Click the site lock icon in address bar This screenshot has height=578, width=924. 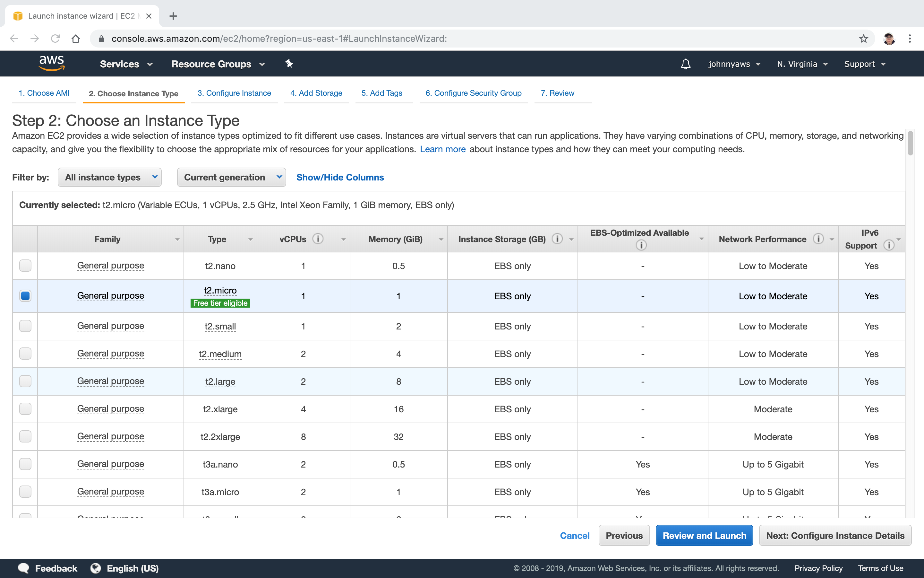[x=101, y=39]
